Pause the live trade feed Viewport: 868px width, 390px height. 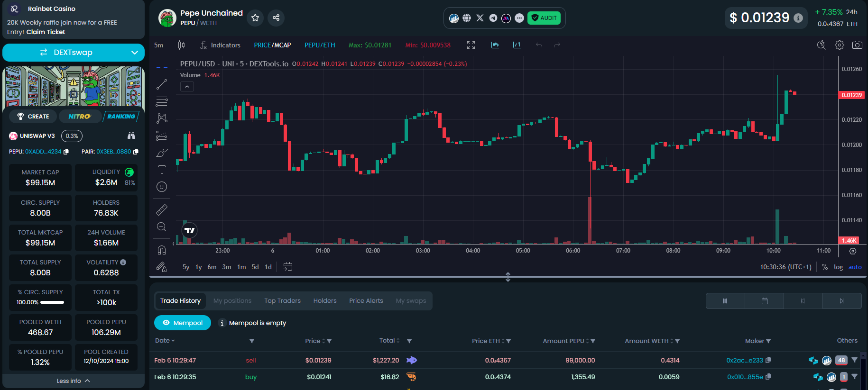(725, 301)
